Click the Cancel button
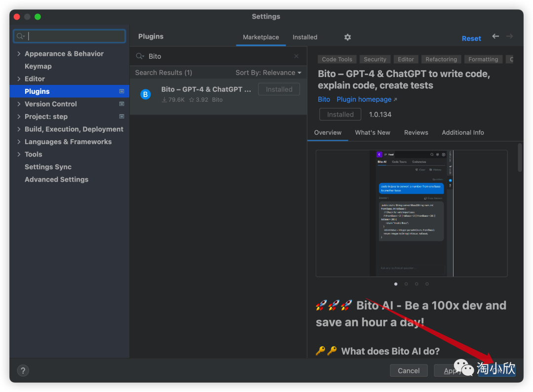Viewport: 533px width, 392px height. coord(409,371)
